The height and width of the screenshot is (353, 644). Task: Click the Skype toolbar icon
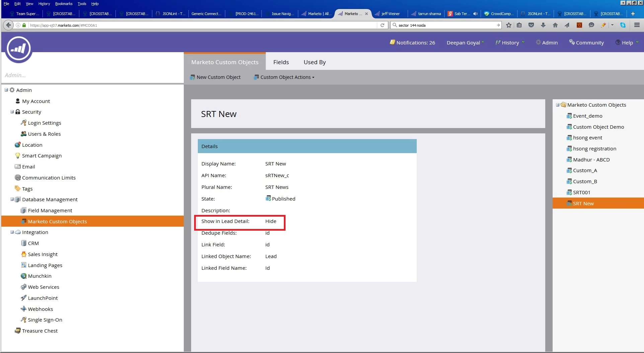pos(623,25)
